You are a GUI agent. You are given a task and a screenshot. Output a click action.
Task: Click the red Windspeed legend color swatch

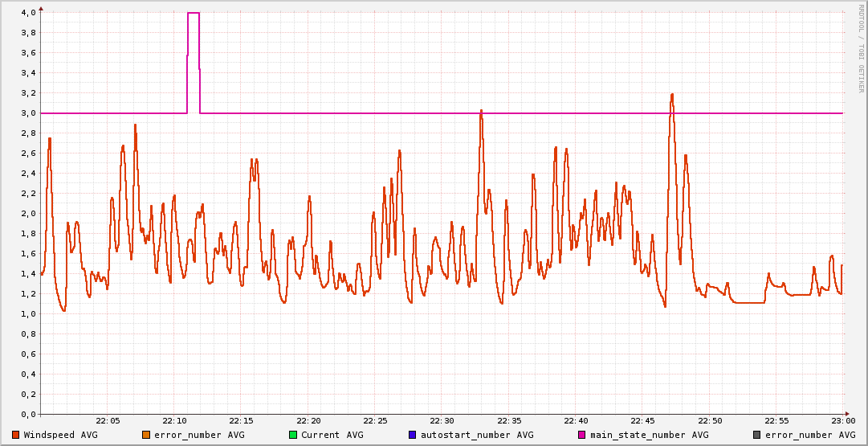[x=15, y=435]
